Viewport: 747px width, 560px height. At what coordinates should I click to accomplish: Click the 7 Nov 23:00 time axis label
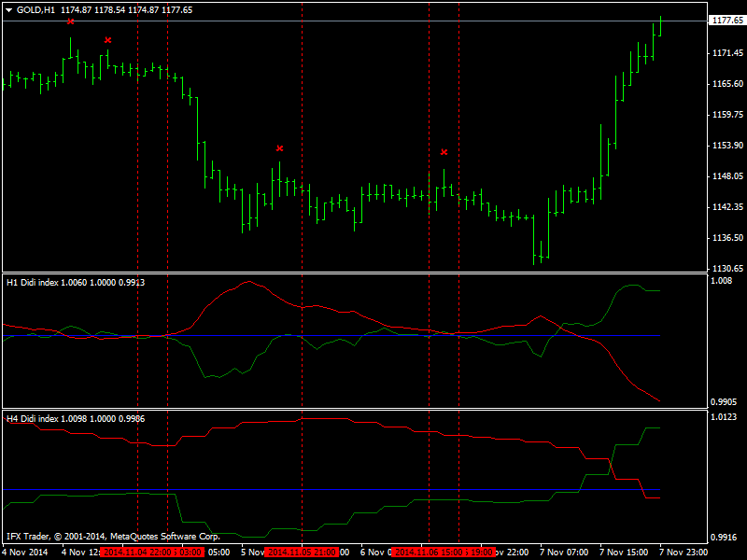point(684,553)
